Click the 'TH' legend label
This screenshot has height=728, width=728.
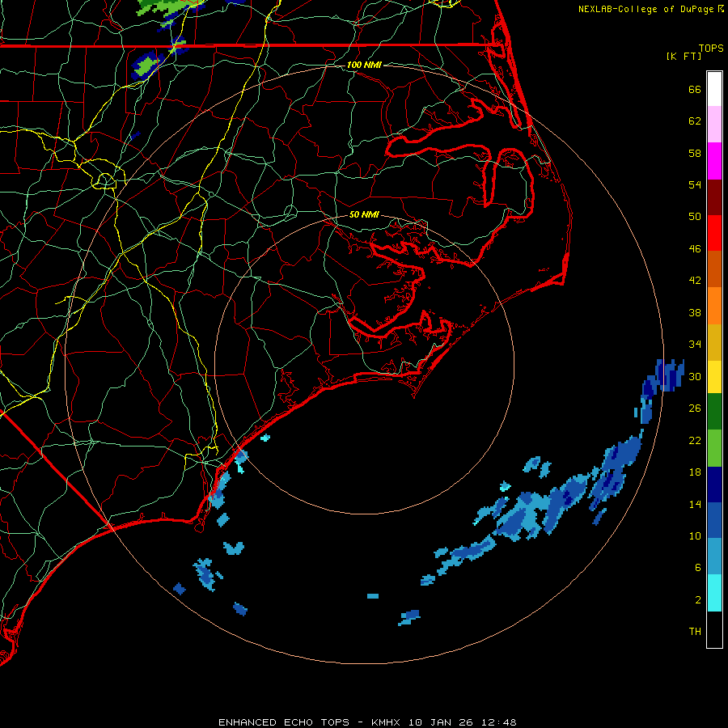pos(695,632)
